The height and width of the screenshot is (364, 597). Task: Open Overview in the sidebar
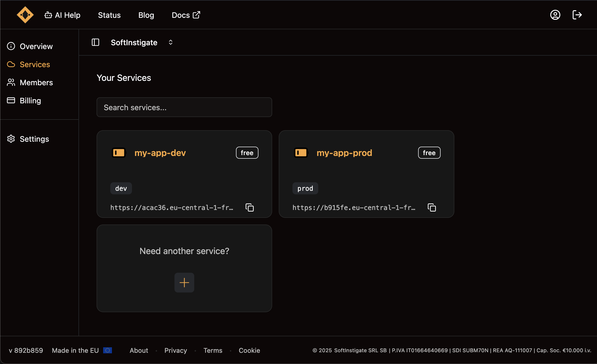click(30, 46)
